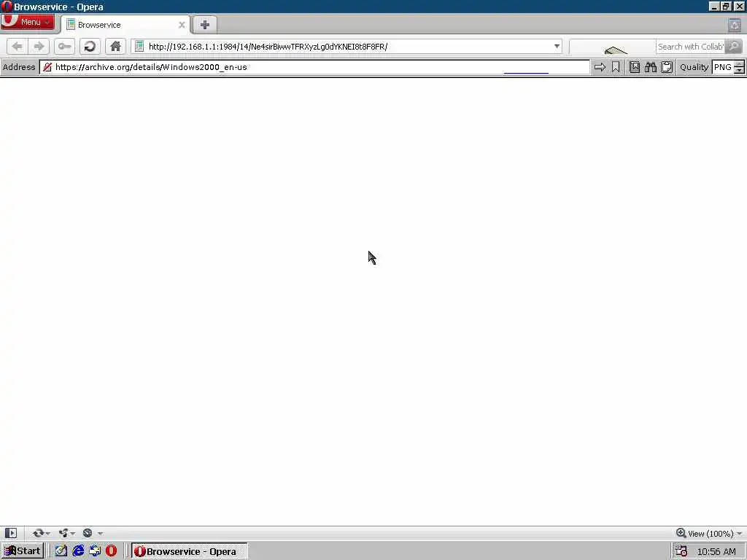Viewport: 747px width, 560px height.
Task: Click the search magnifier button
Action: tap(734, 46)
